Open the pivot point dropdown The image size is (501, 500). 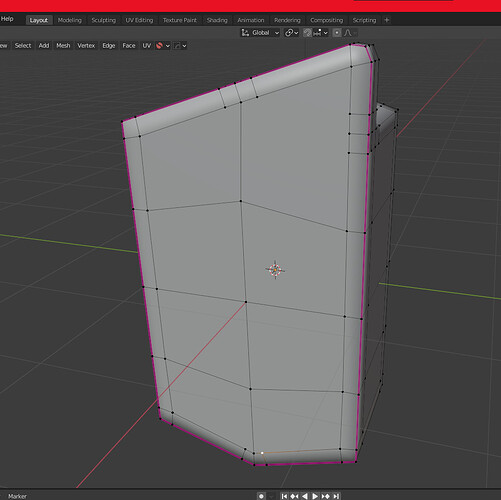point(291,33)
